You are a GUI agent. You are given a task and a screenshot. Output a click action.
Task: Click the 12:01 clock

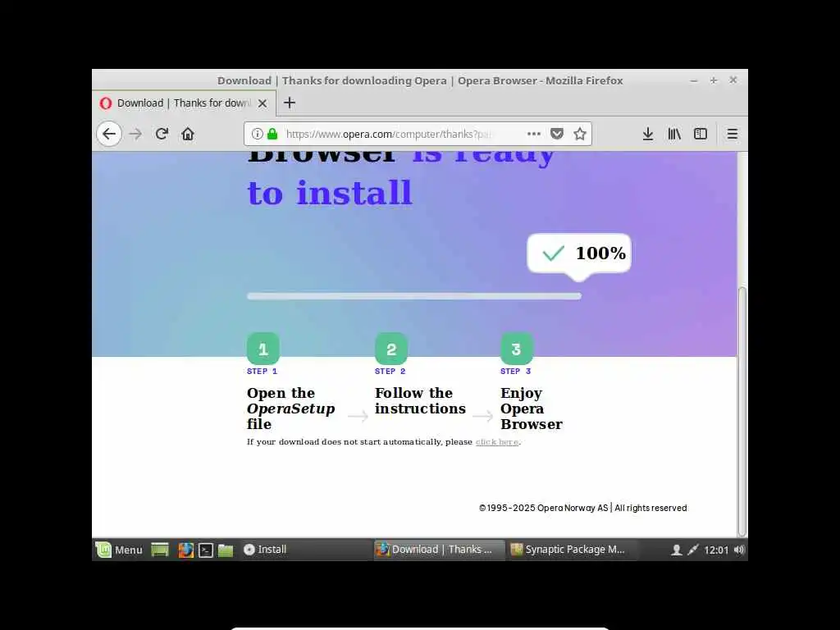716,550
